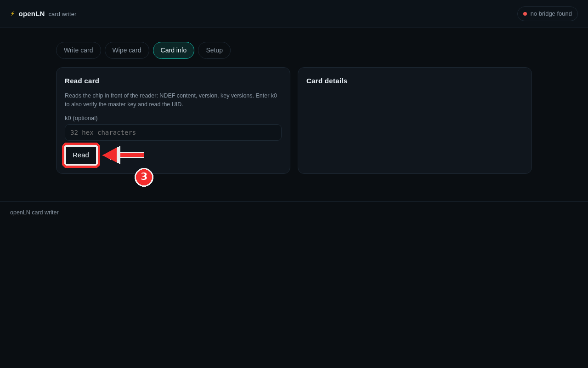The image size is (588, 368).
Task: Click the openLN lightning bolt logo icon
Action: click(x=12, y=14)
